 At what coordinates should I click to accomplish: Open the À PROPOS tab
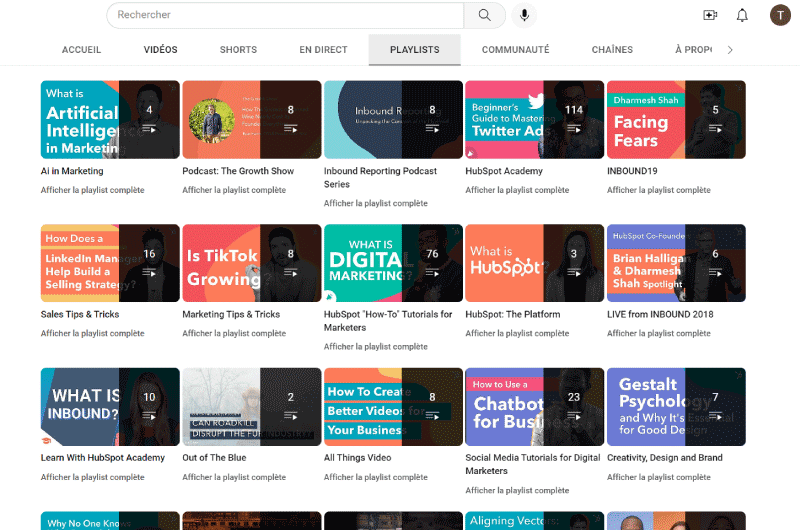click(x=693, y=50)
